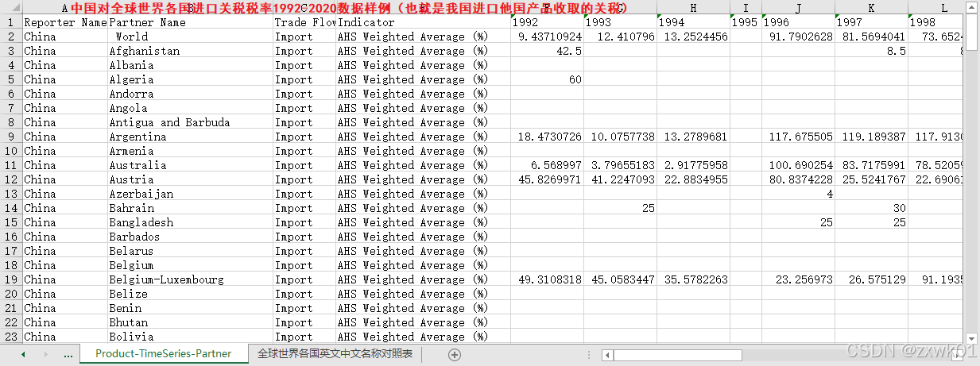Click the 1992 year header cell

click(x=548, y=22)
